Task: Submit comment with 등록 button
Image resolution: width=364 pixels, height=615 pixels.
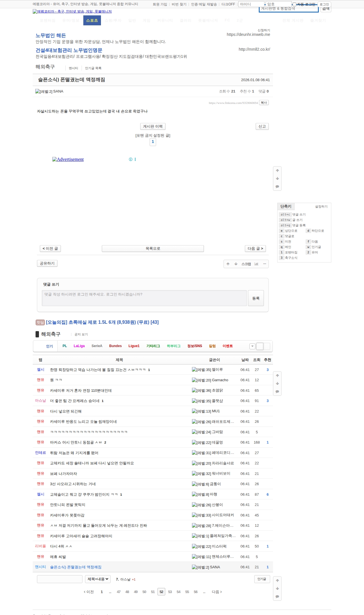Action: click(256, 298)
